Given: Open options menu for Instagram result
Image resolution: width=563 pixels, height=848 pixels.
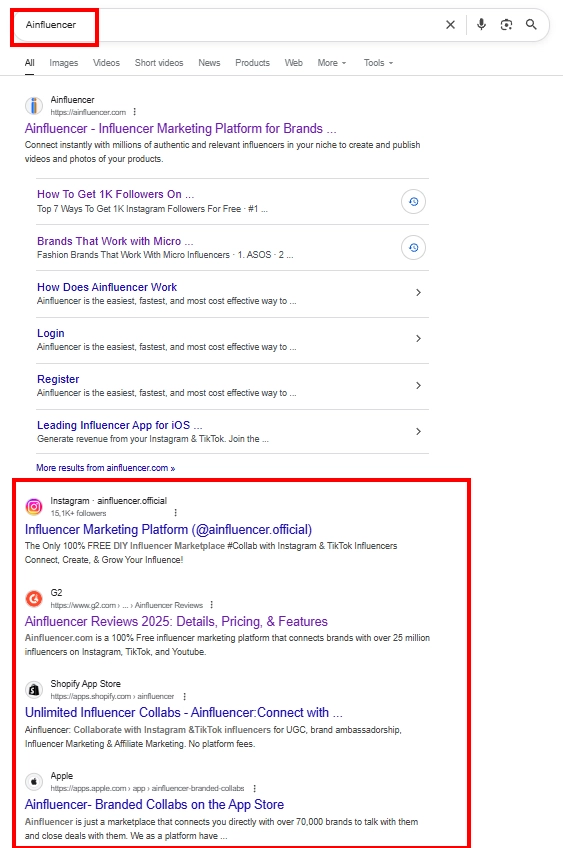Looking at the screenshot, I should (x=176, y=513).
